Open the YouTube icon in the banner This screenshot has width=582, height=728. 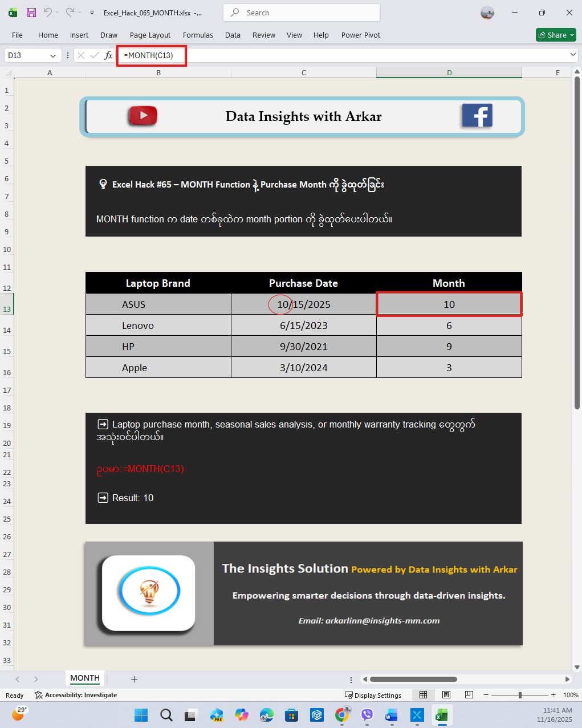pyautogui.click(x=143, y=116)
